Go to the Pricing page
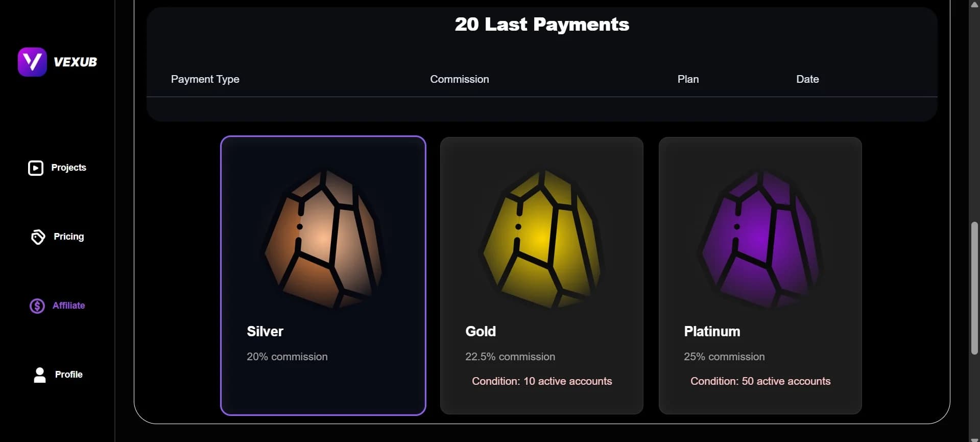The height and width of the screenshot is (442, 980). point(68,237)
